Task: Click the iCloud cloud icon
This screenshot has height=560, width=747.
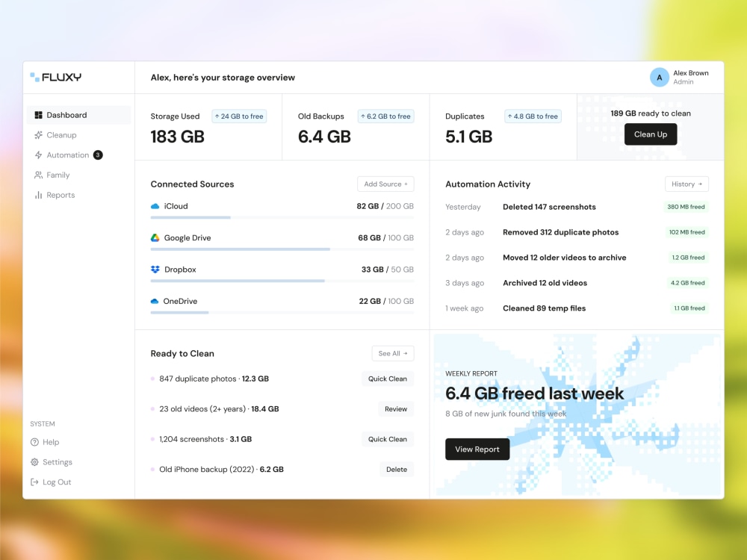Action: (x=155, y=206)
